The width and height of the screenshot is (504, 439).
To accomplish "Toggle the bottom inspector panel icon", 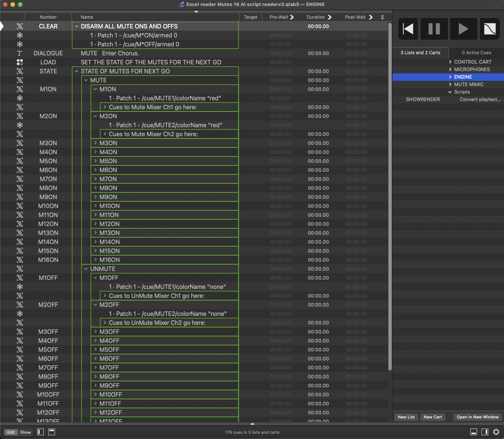I will coord(473,432).
